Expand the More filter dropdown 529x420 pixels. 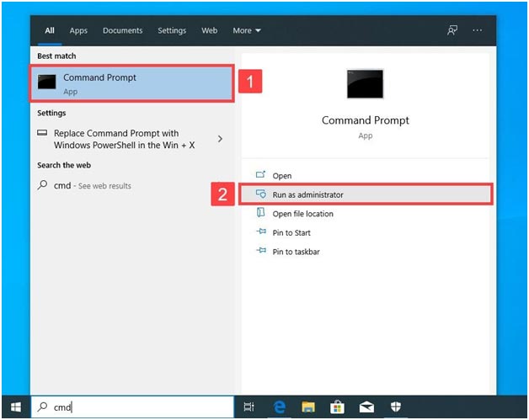click(x=247, y=30)
